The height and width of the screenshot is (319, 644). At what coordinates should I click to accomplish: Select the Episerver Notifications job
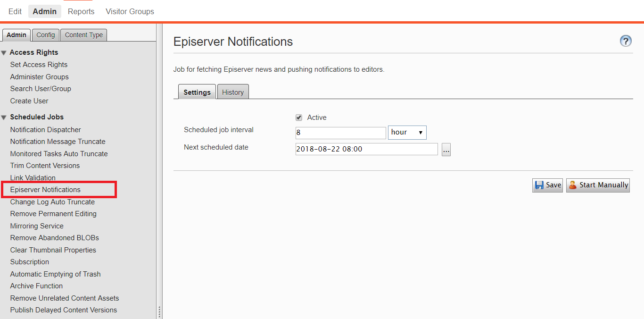coord(45,190)
